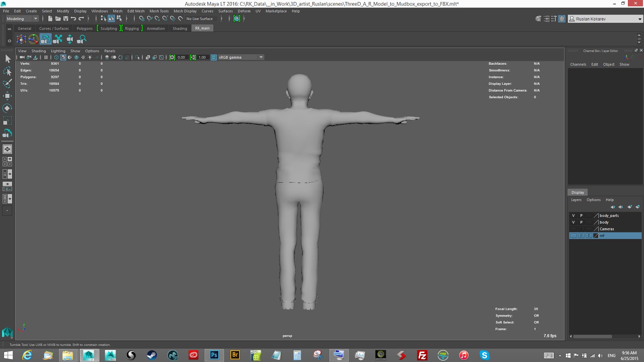Click the Save scene icon
This screenshot has width=644, height=362.
[x=66, y=19]
